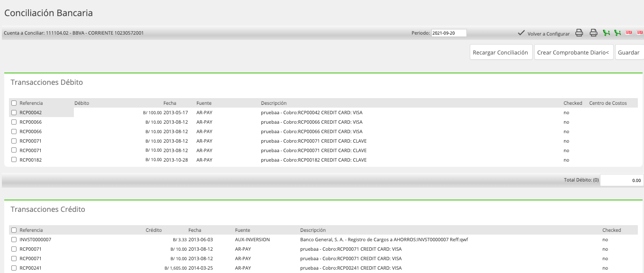Tick the select-all checkbox in the Transacciones Crédito header
The image size is (644, 273).
coord(14,230)
